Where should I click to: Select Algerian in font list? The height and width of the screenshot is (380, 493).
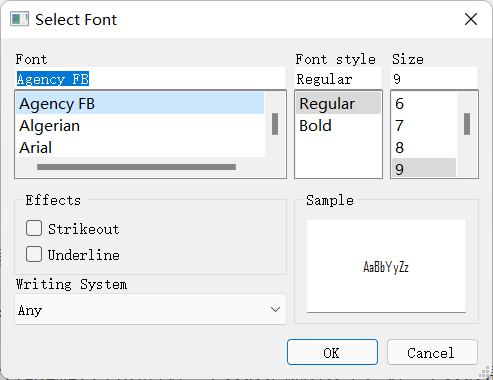[140, 126]
